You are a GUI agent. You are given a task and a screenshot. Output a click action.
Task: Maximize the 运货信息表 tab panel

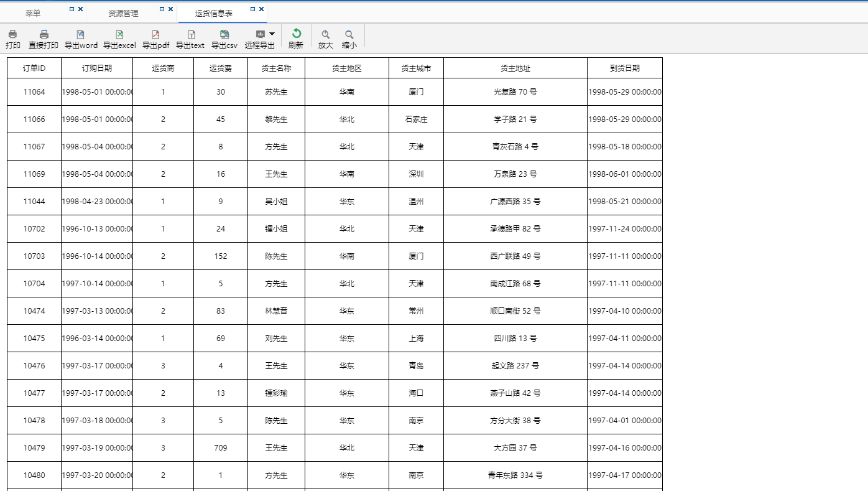(x=253, y=9)
